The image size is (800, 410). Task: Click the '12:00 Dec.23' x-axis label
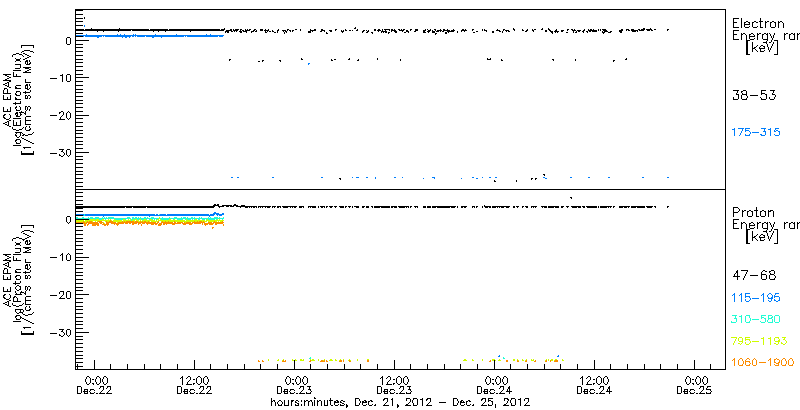pos(394,386)
